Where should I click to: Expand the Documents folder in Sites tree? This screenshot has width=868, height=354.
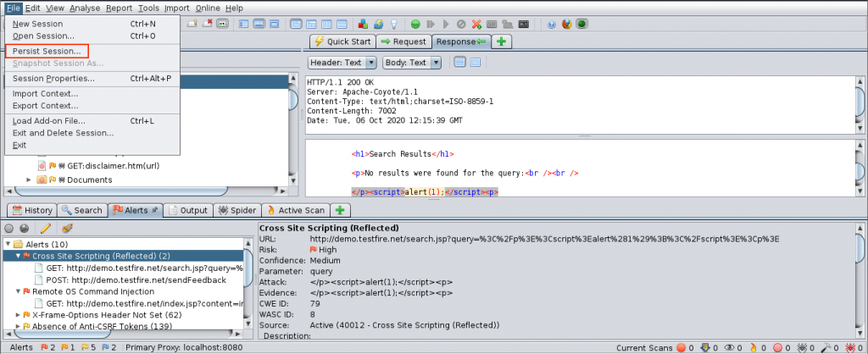(x=29, y=180)
